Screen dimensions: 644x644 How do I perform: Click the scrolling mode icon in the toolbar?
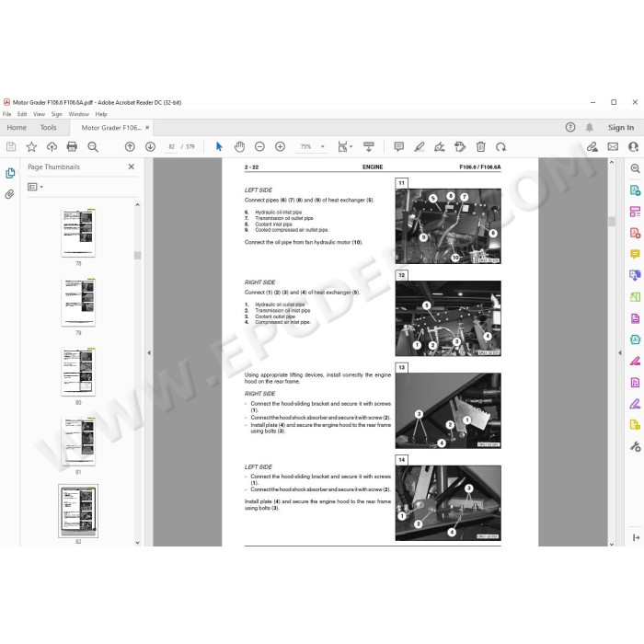(x=369, y=146)
